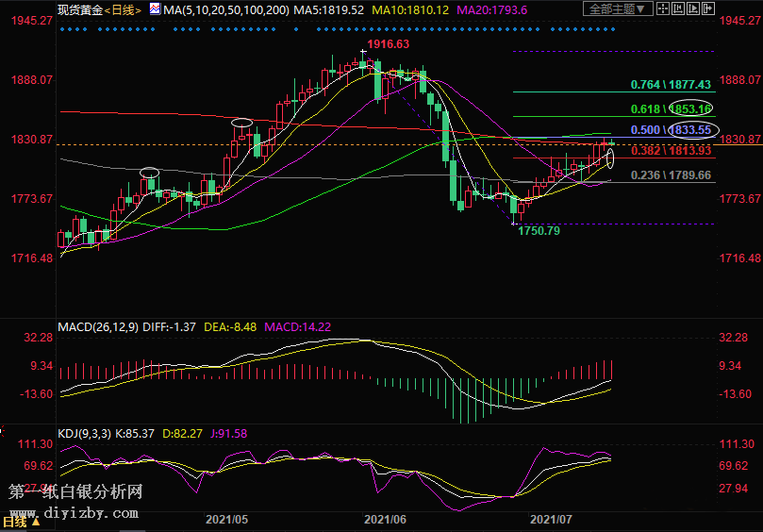Click the circled 0.500 level 1833.55
This screenshot has height=532, width=763.
pyautogui.click(x=691, y=130)
